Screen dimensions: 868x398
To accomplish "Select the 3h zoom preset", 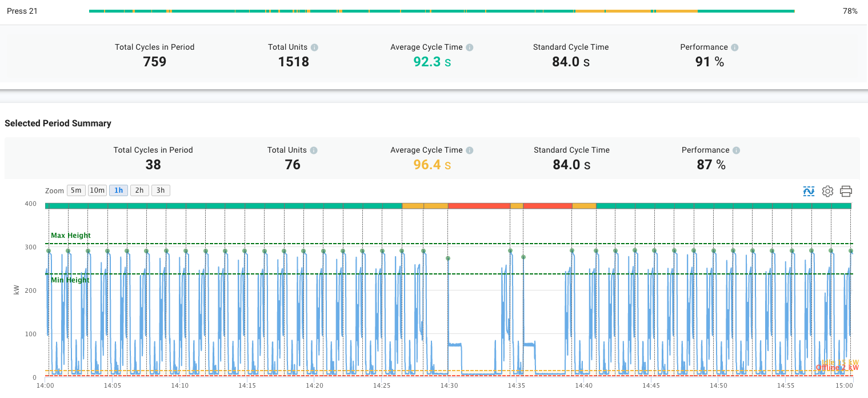I will click(161, 190).
